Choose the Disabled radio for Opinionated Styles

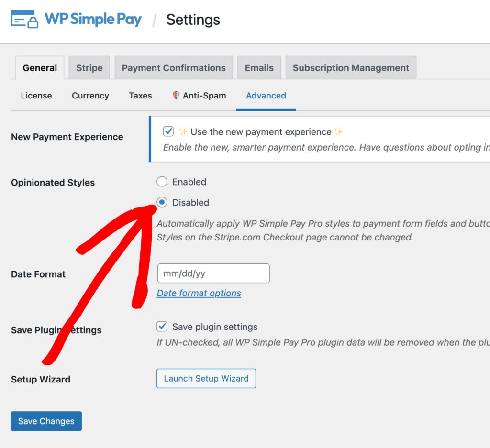(x=162, y=202)
